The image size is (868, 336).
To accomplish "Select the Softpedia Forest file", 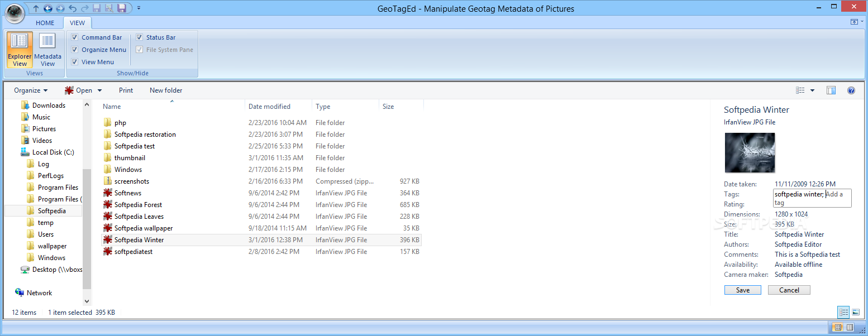I will click(x=261, y=205).
